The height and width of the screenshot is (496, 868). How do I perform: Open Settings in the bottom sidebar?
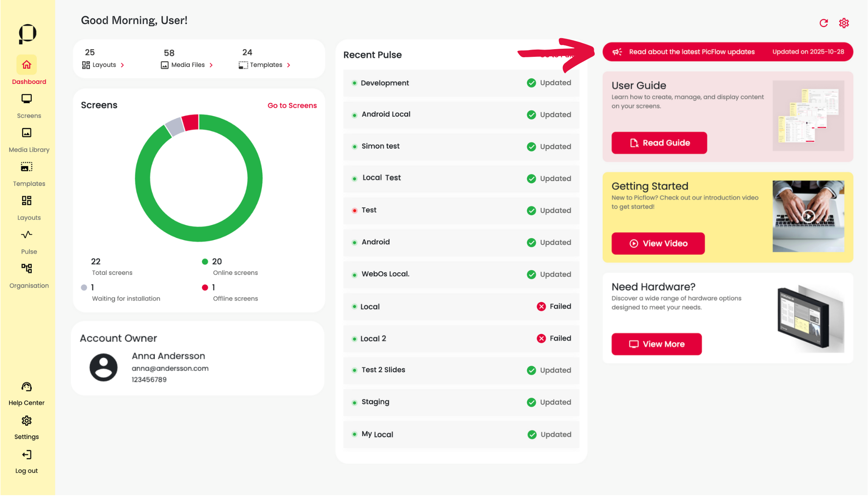[27, 421]
